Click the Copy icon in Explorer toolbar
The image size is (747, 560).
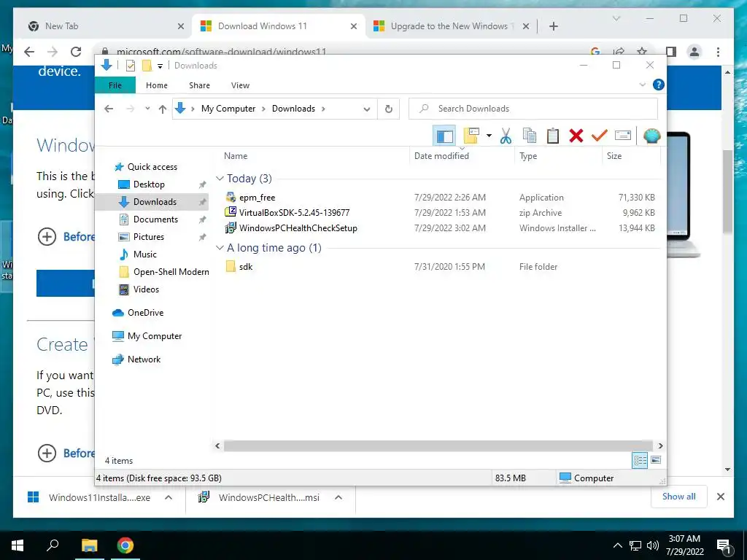tap(530, 136)
